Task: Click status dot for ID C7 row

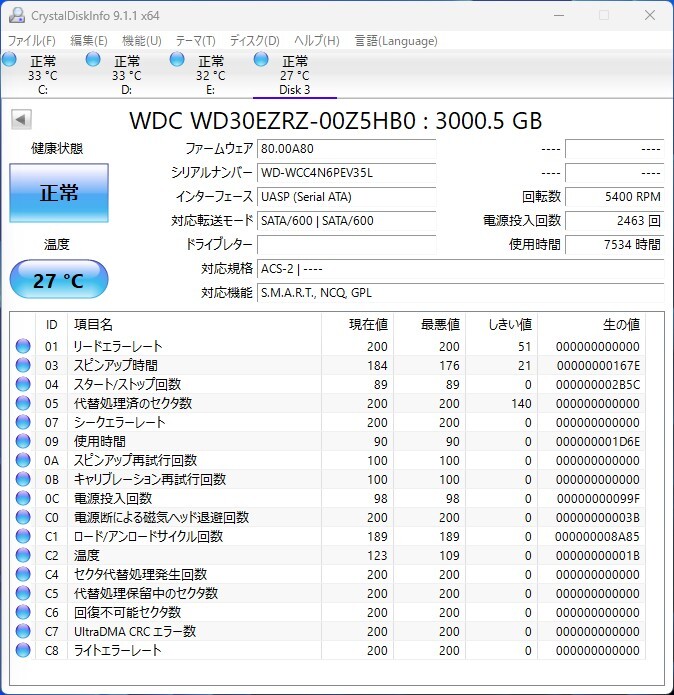Action: [x=23, y=632]
